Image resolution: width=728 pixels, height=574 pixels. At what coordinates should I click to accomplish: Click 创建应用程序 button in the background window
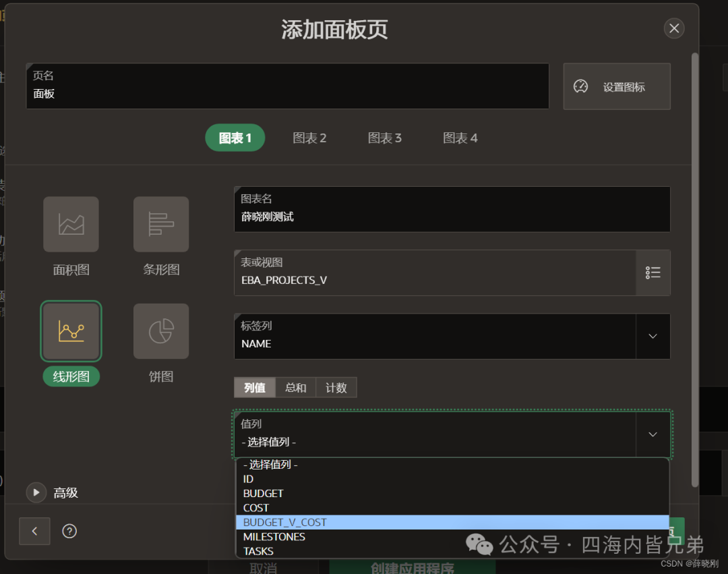[x=413, y=568]
